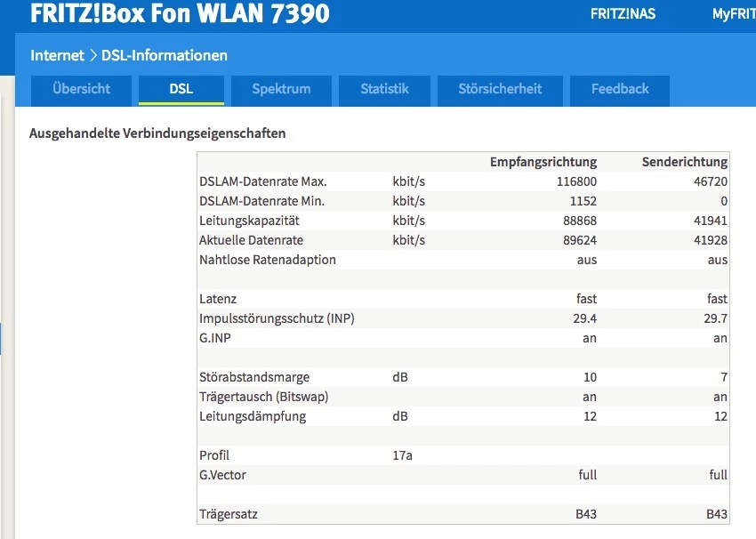
Task: Select the Nahtlose Ratenadaption row label
Action: 268,260
